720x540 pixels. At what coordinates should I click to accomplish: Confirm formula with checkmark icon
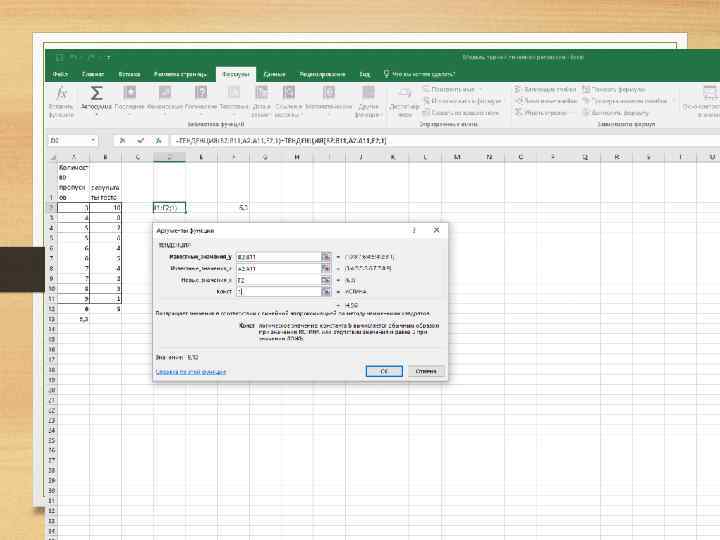pos(141,141)
